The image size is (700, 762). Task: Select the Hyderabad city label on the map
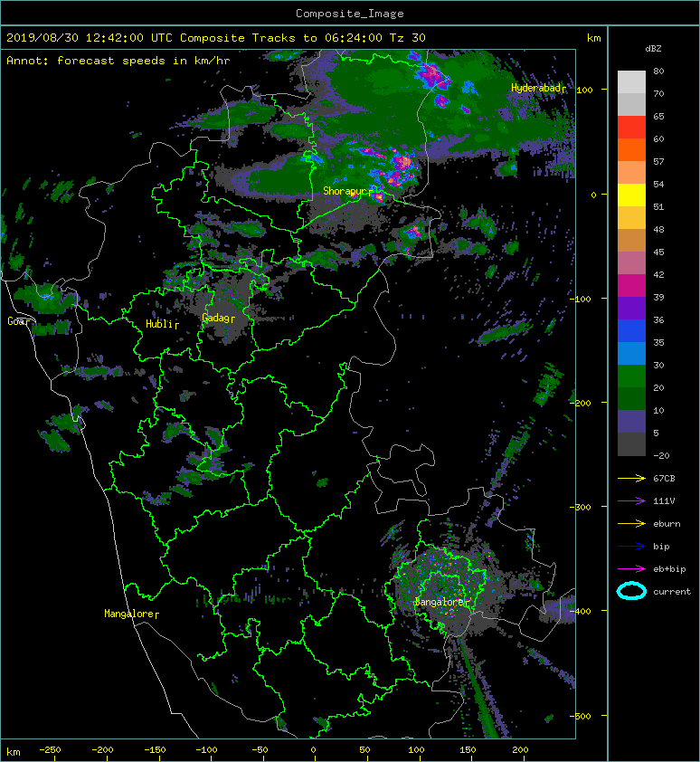point(538,88)
